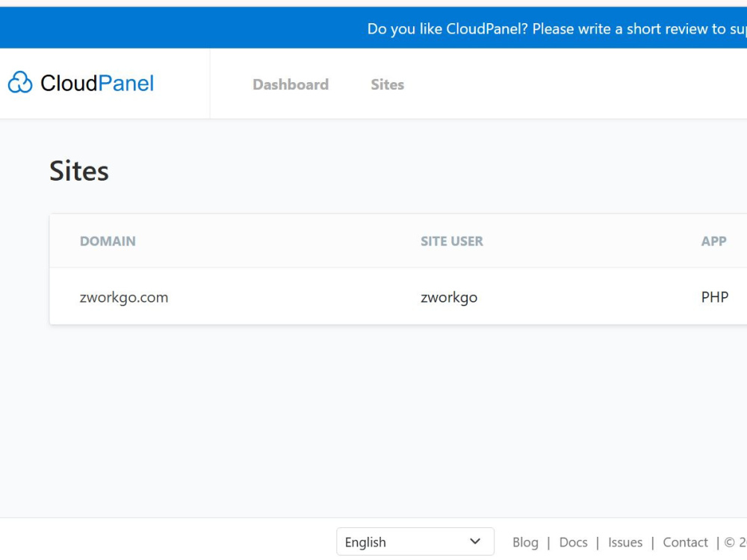Open the Blog footer link

tap(525, 542)
